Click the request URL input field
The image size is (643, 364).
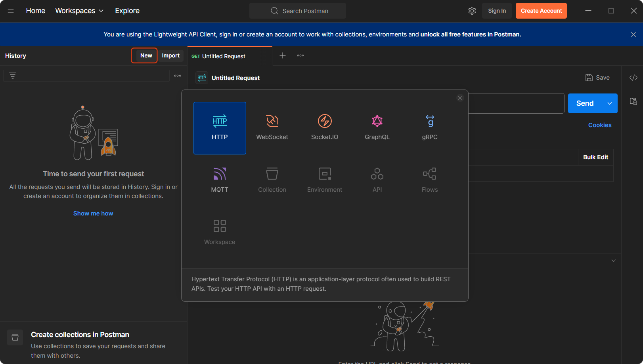point(516,103)
